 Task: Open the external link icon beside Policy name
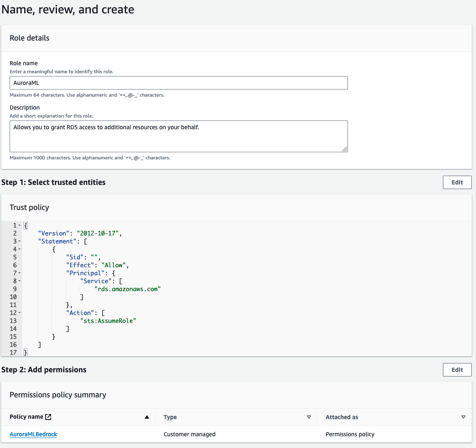coord(49,417)
